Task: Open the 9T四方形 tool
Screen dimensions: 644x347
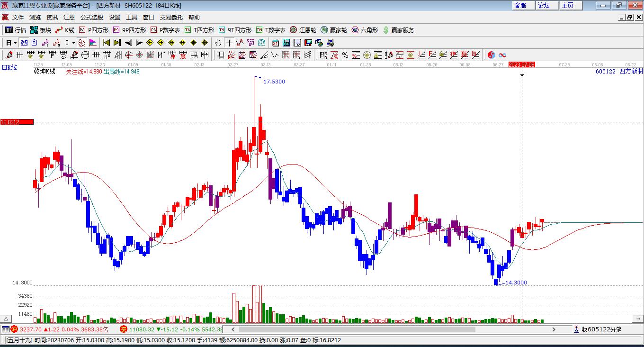Action: coord(235,30)
